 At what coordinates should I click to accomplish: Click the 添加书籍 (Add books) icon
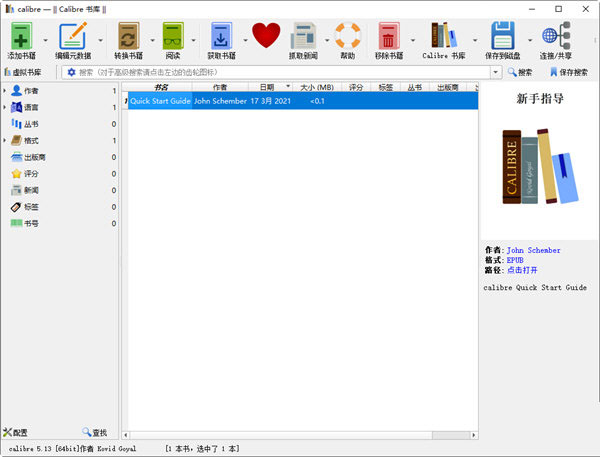coord(22,36)
